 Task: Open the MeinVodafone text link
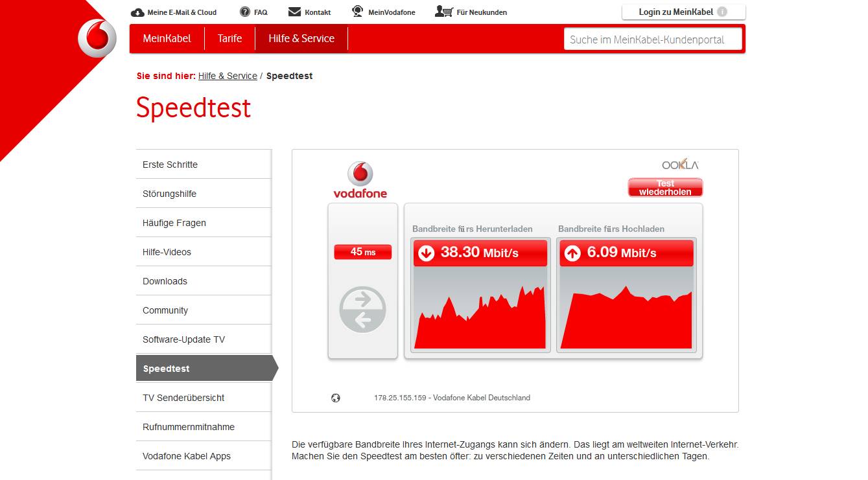coord(392,12)
